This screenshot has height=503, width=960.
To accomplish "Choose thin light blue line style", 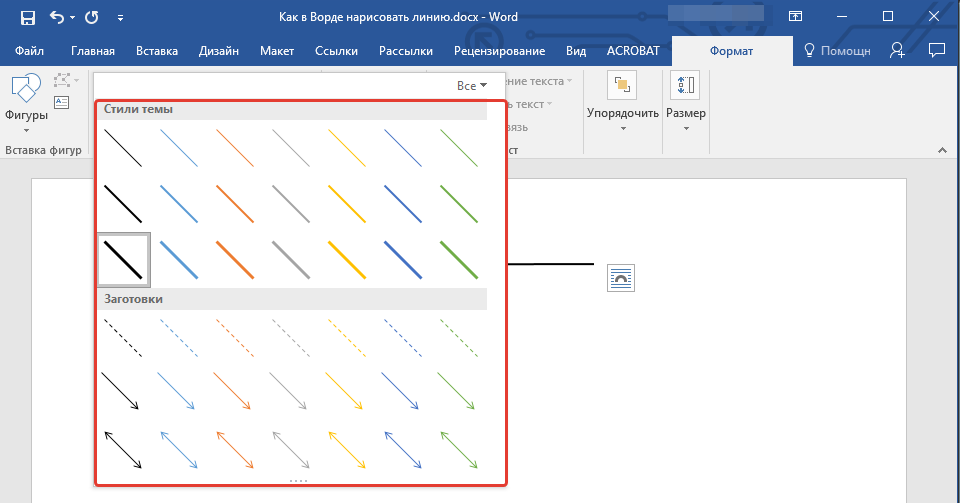I will [179, 147].
